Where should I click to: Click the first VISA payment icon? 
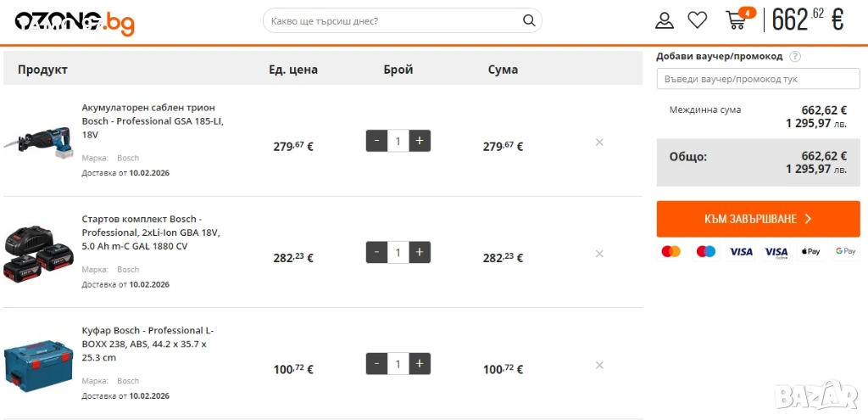tap(741, 251)
